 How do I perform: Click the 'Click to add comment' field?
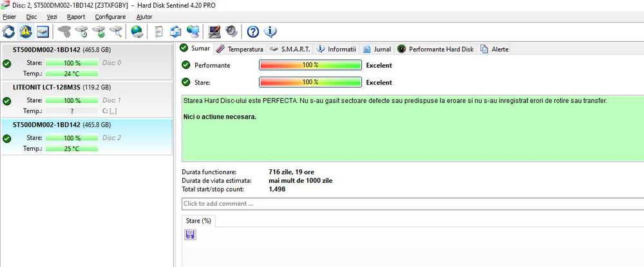(413, 203)
